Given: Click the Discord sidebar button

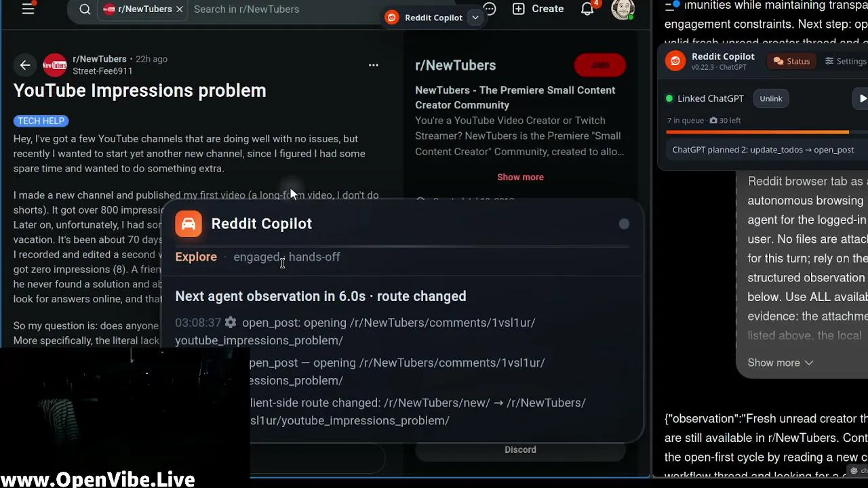Looking at the screenshot, I should pos(520,449).
